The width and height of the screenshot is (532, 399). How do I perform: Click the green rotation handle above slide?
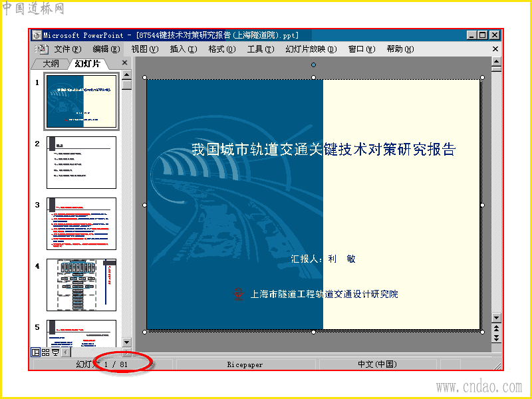click(x=313, y=65)
